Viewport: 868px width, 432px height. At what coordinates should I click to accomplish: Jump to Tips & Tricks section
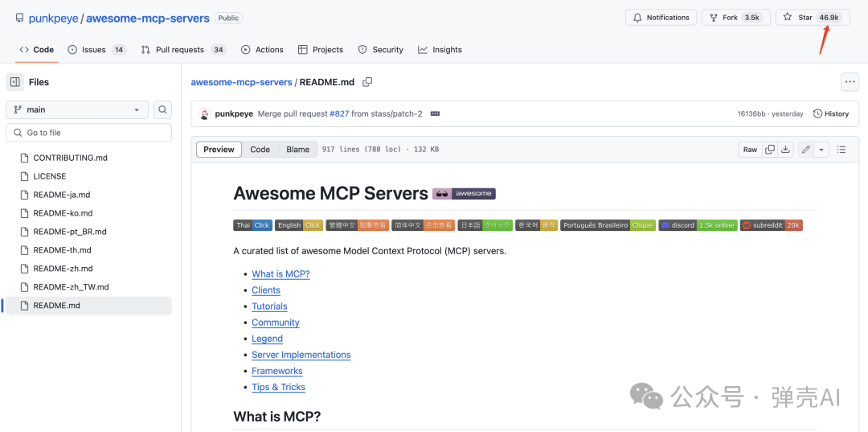(x=278, y=387)
